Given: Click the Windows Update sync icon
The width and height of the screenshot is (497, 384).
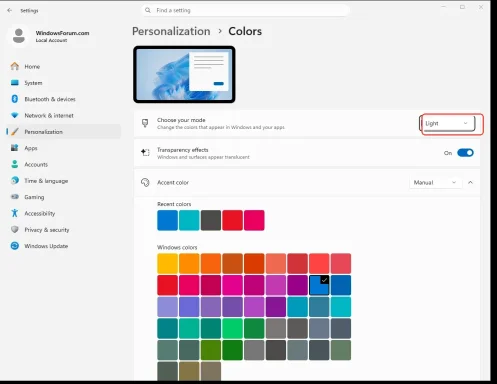Looking at the screenshot, I should pyautogui.click(x=15, y=246).
